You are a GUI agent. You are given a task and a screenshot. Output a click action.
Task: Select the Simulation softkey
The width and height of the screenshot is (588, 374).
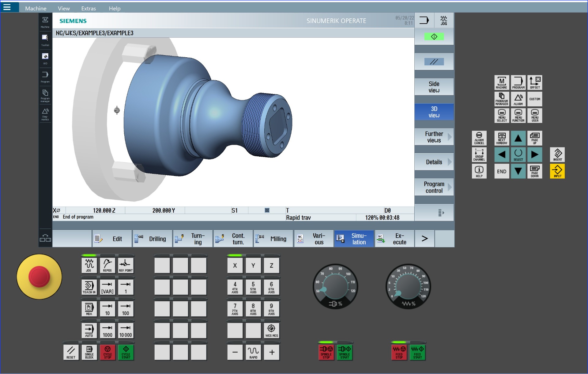[354, 239]
